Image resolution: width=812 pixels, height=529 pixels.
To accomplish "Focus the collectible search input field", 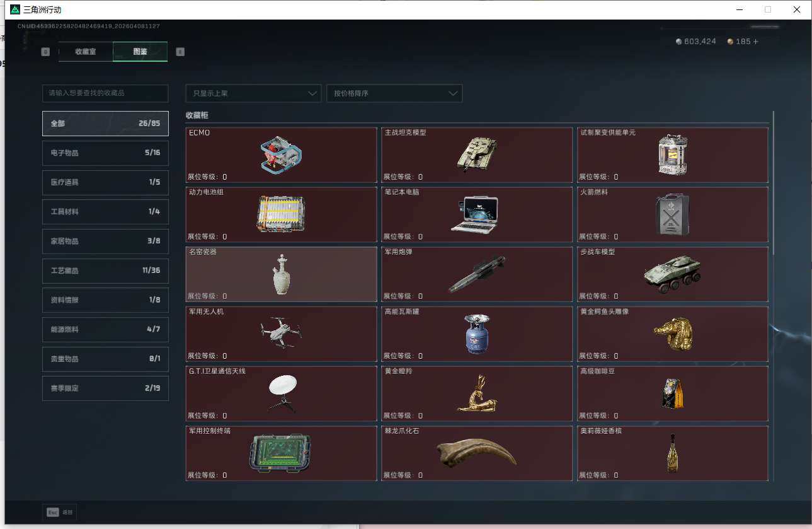I will (x=105, y=93).
